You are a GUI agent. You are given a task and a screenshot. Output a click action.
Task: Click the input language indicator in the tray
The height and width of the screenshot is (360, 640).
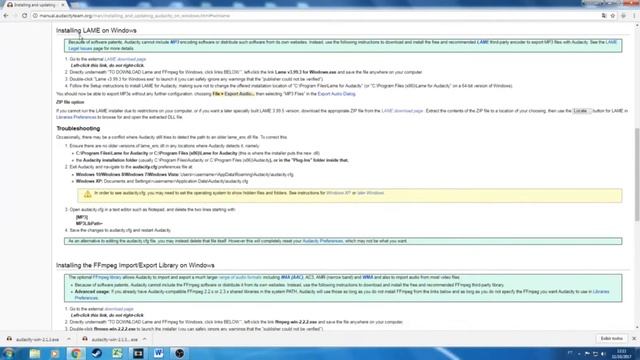[x=570, y=353]
